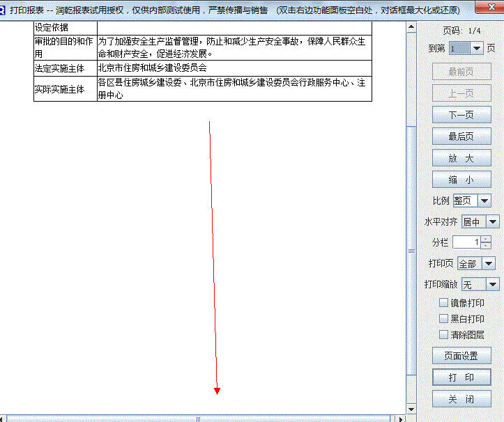
Task: Open the 比例 scale dropdown
Action: point(484,201)
